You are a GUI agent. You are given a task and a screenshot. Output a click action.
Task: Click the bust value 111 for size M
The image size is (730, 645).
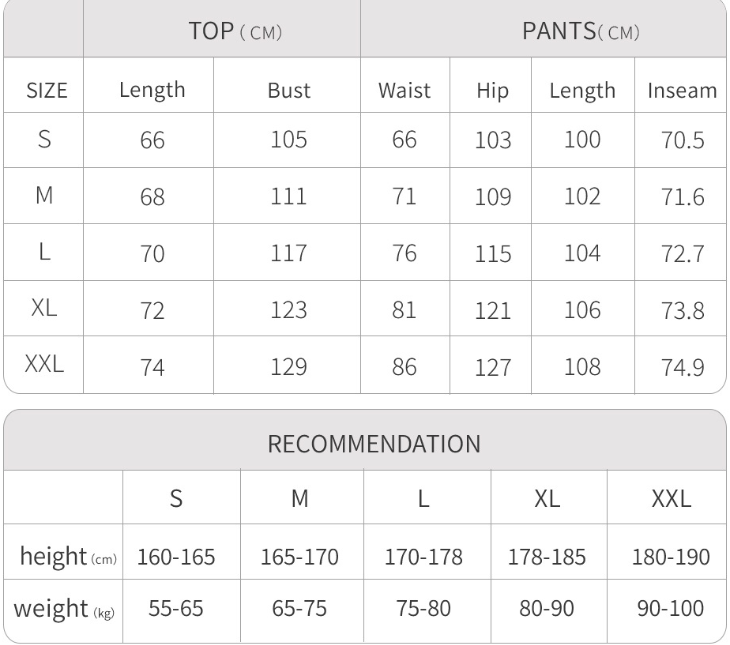tap(289, 197)
